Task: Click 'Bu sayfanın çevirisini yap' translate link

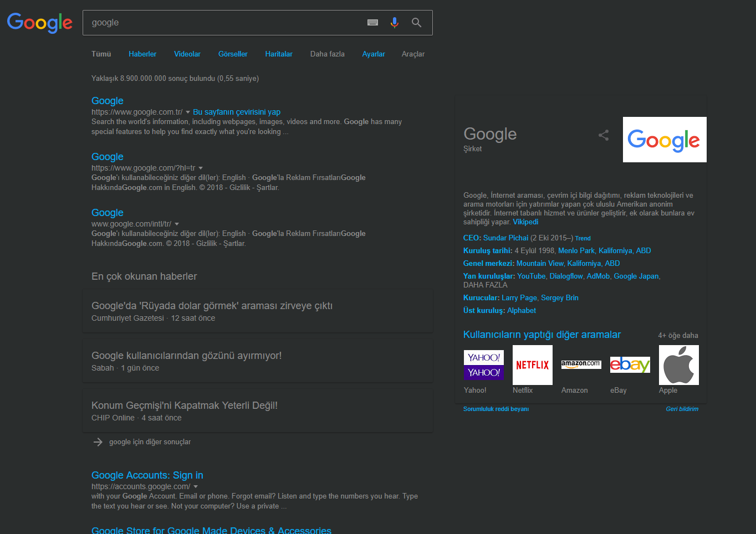Action: 237,112
